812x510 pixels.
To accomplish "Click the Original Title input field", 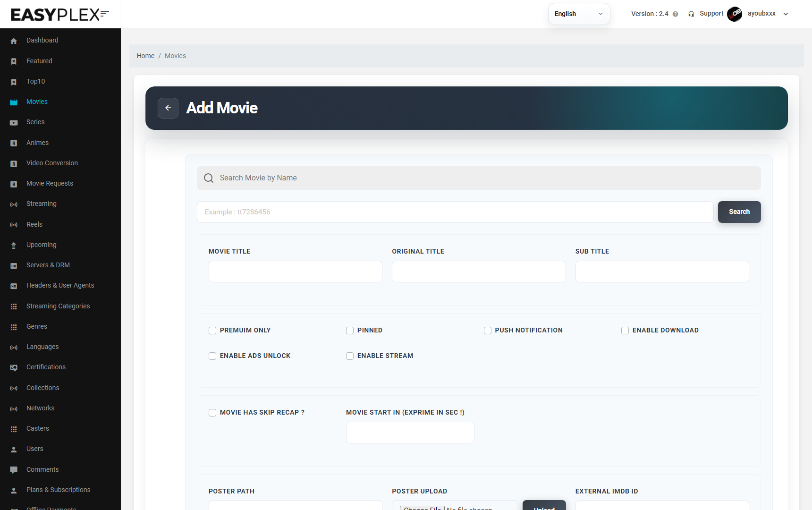I will coord(479,272).
